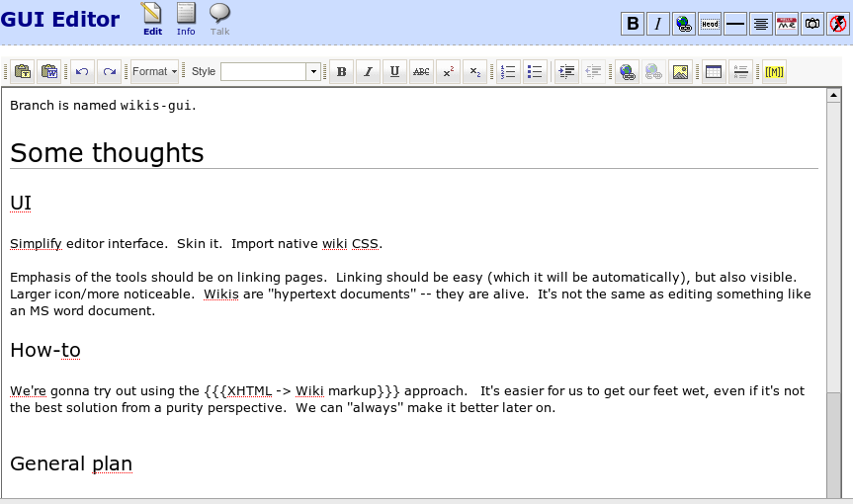Click the top-bar center align button
Image resolution: width=853 pixels, height=504 pixels.
click(760, 24)
